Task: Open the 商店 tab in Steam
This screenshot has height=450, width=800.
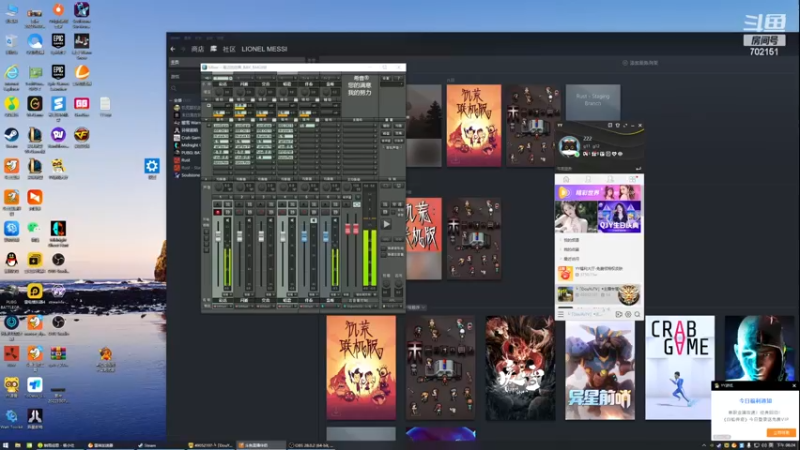Action: coord(197,49)
